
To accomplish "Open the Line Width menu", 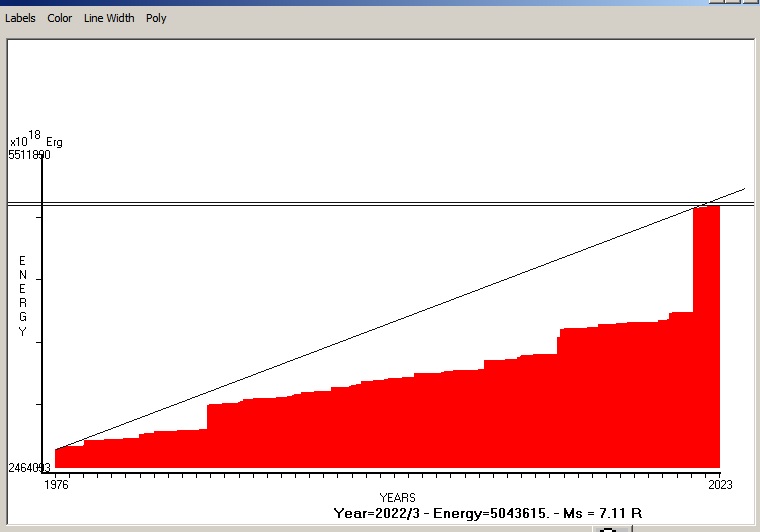I will (x=108, y=18).
